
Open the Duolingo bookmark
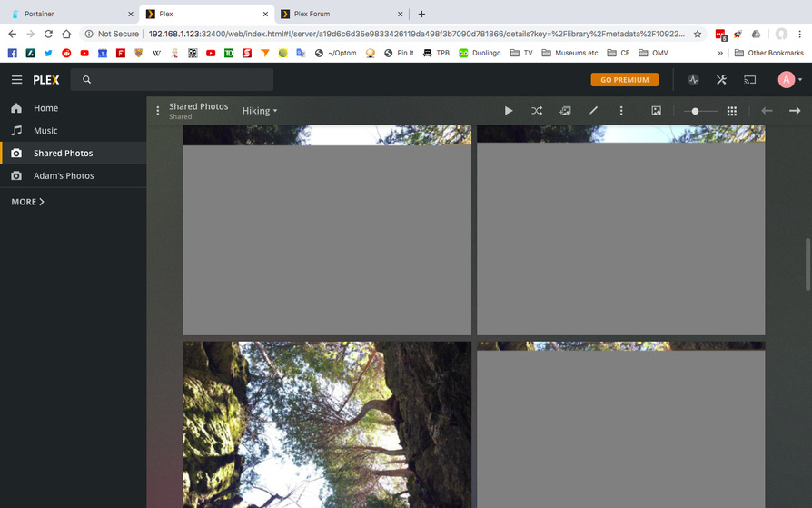pyautogui.click(x=480, y=53)
